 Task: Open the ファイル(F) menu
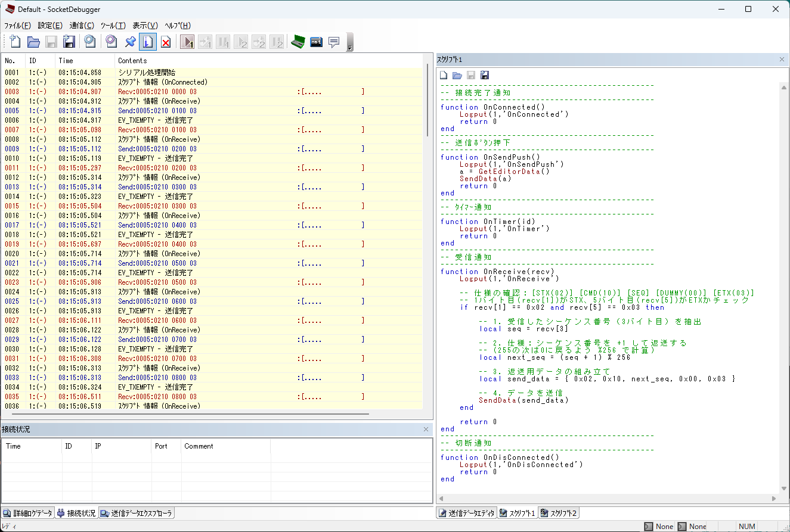(17, 26)
